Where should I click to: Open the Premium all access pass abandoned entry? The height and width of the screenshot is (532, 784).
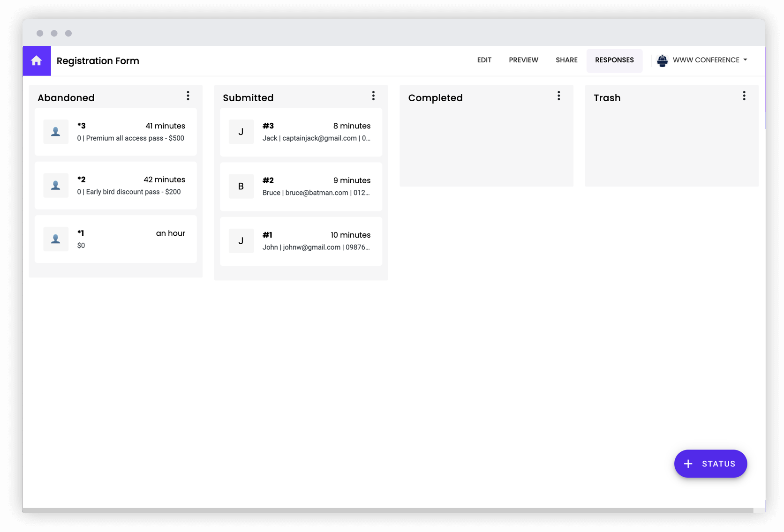pyautogui.click(x=115, y=132)
